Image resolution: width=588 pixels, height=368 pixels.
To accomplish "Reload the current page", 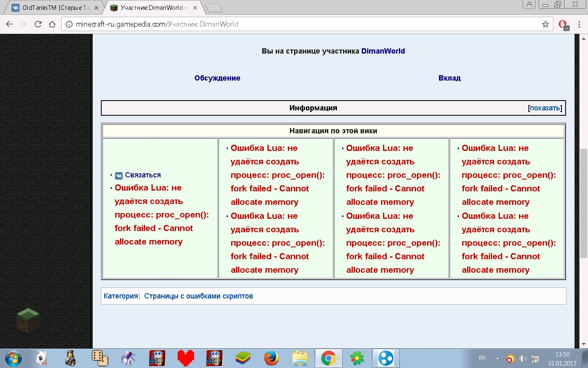I will [x=38, y=24].
